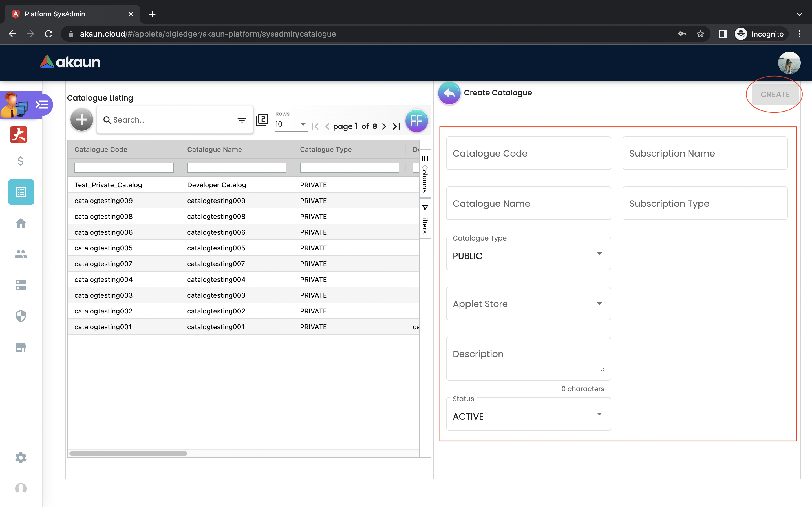Screen dimensions: 812x507
Task: Open the grid view toggle icon
Action: point(416,121)
